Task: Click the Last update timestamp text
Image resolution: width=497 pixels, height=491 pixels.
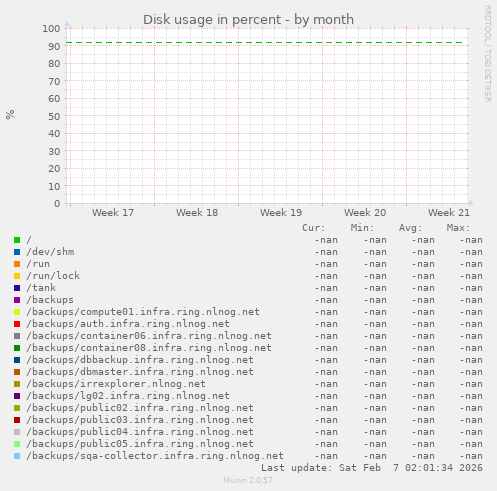Action: [372, 468]
